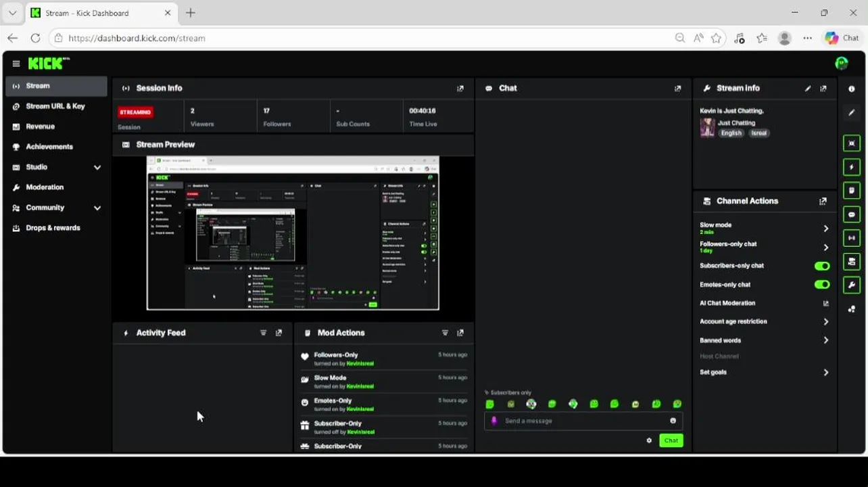The height and width of the screenshot is (487, 868).
Task: Pop out the Session Info panel
Action: [460, 88]
